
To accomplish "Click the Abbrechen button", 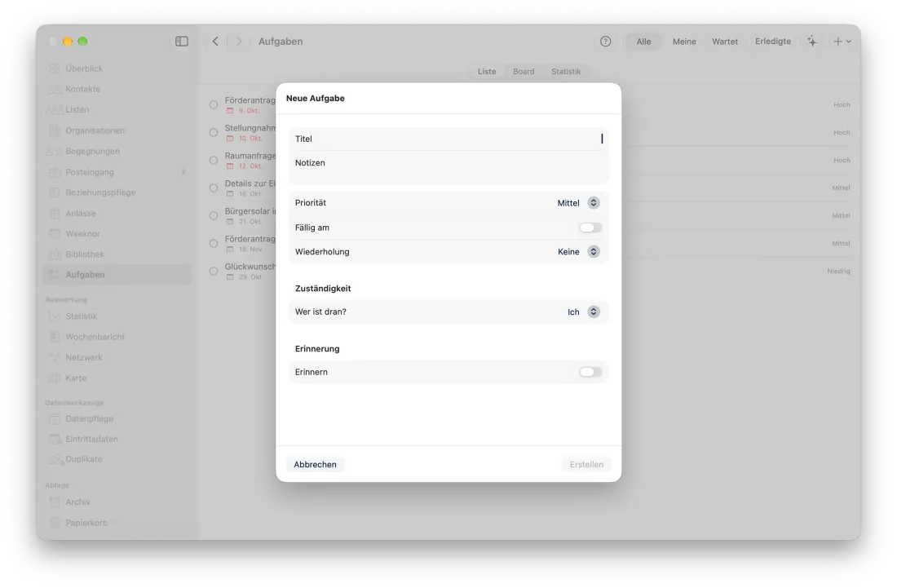I will 316,465.
